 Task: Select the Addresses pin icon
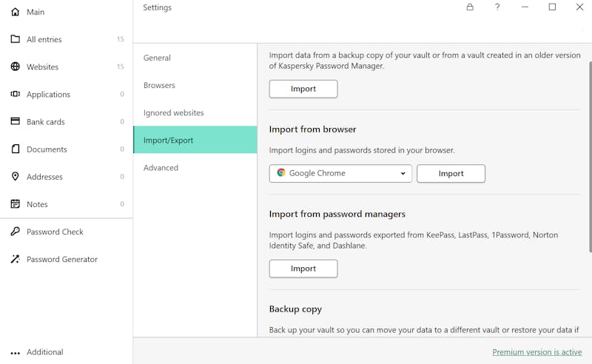pos(15,176)
